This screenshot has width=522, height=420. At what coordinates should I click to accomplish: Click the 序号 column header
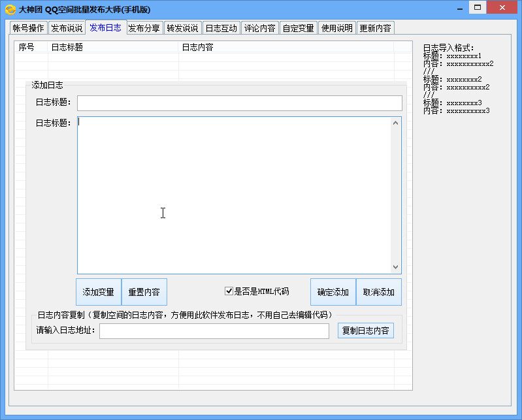pyautogui.click(x=31, y=47)
